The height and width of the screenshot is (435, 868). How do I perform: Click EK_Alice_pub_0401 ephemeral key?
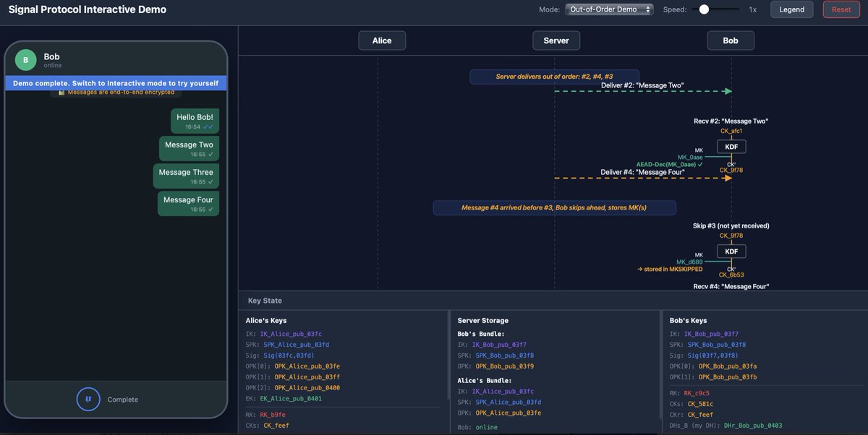[292, 399]
